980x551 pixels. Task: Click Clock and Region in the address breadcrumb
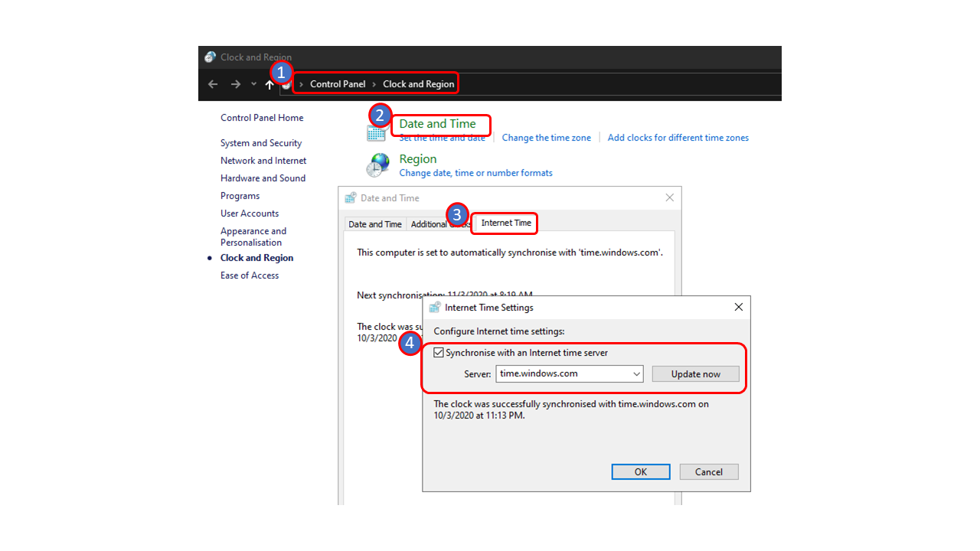click(418, 84)
